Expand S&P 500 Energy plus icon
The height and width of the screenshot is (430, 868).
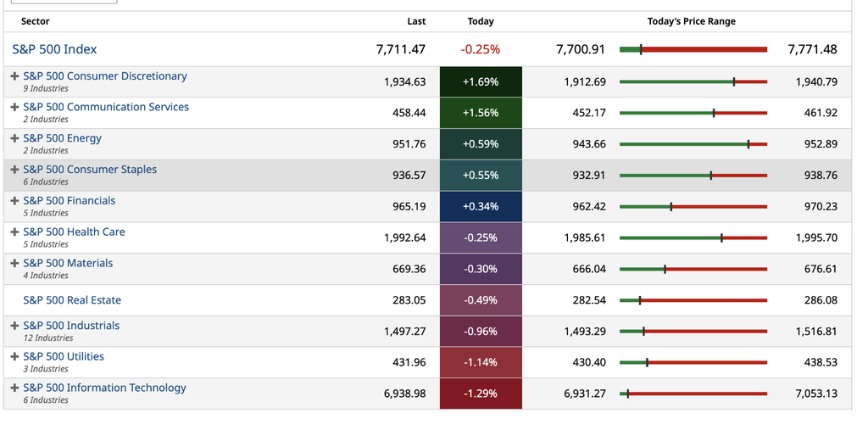15,138
